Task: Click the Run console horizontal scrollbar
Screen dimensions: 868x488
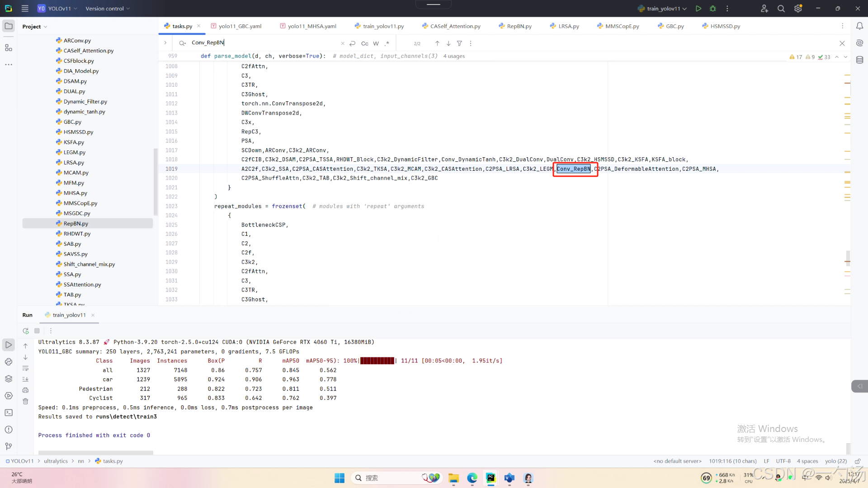Action: pos(95,452)
